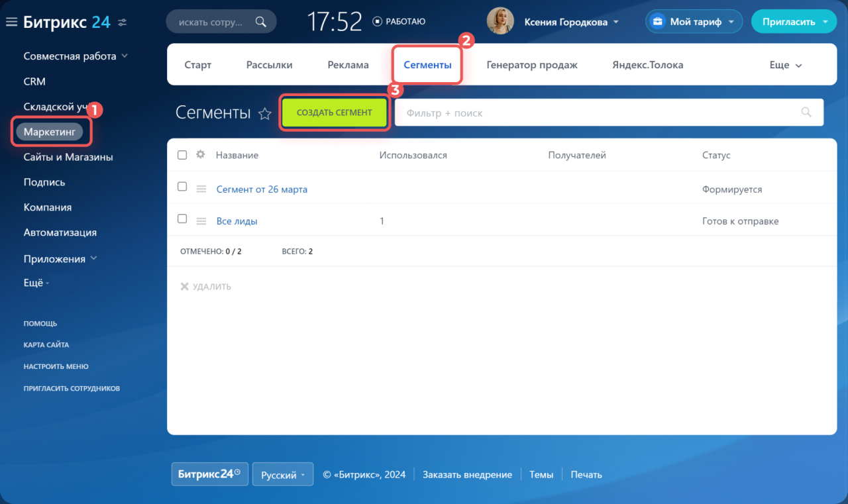
Task: Open the Русский language dropdown
Action: tap(283, 474)
